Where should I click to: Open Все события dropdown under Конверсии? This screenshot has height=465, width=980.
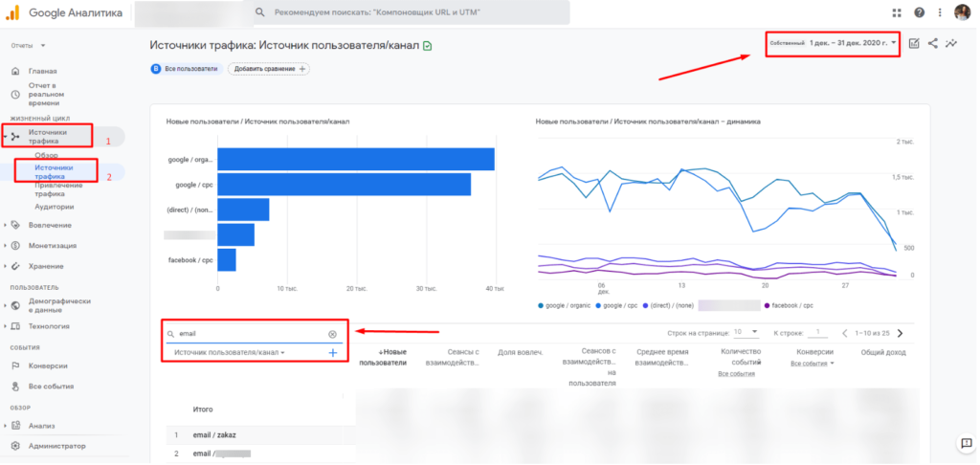point(812,364)
